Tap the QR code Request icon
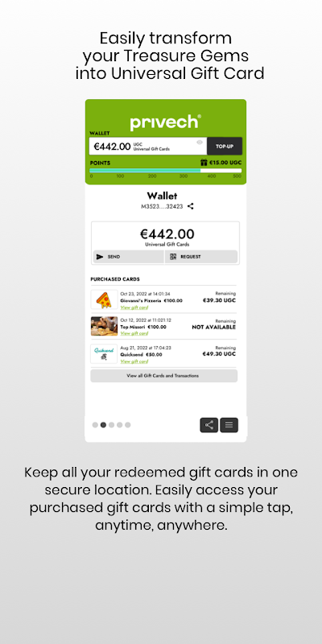The image size is (322, 644). coord(173,257)
